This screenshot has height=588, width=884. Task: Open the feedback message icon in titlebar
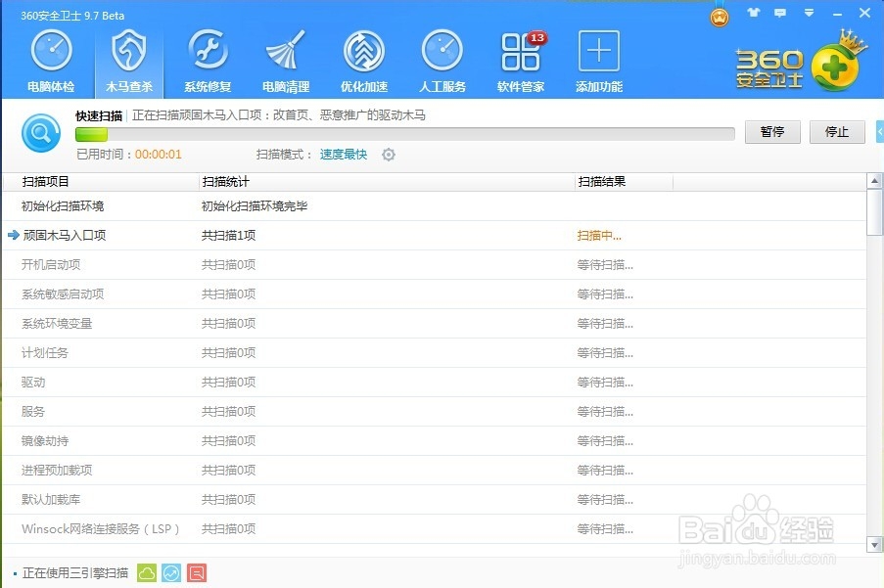(778, 14)
